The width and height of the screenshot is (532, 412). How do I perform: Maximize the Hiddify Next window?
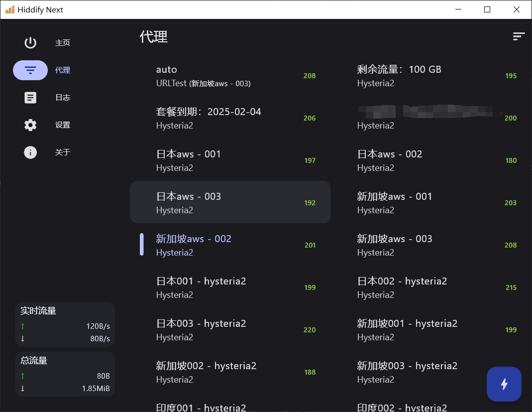pyautogui.click(x=487, y=9)
